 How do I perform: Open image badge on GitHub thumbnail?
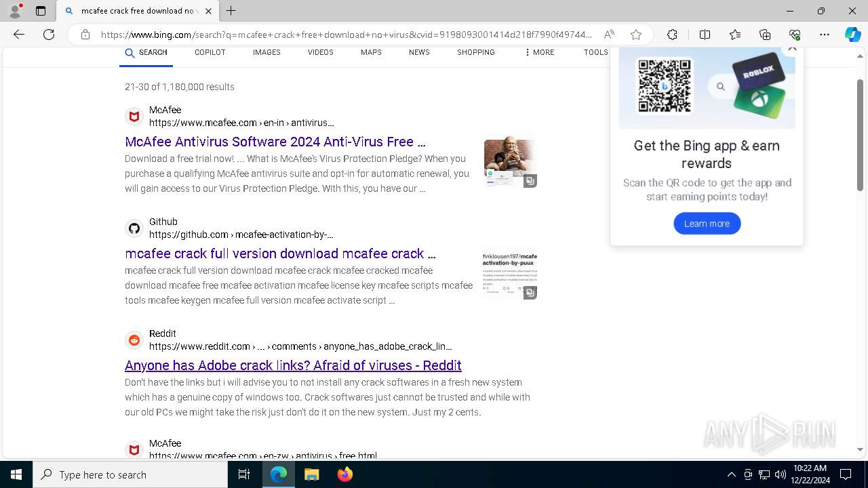[530, 293]
